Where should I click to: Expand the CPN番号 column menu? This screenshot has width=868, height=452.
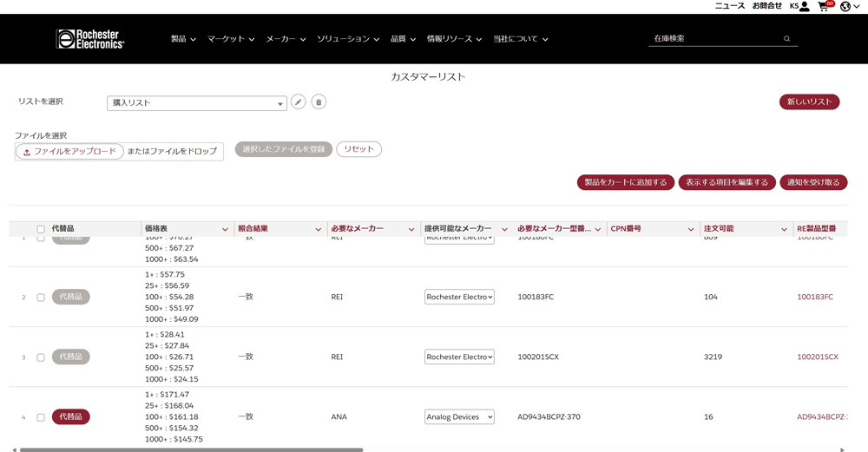(x=691, y=229)
